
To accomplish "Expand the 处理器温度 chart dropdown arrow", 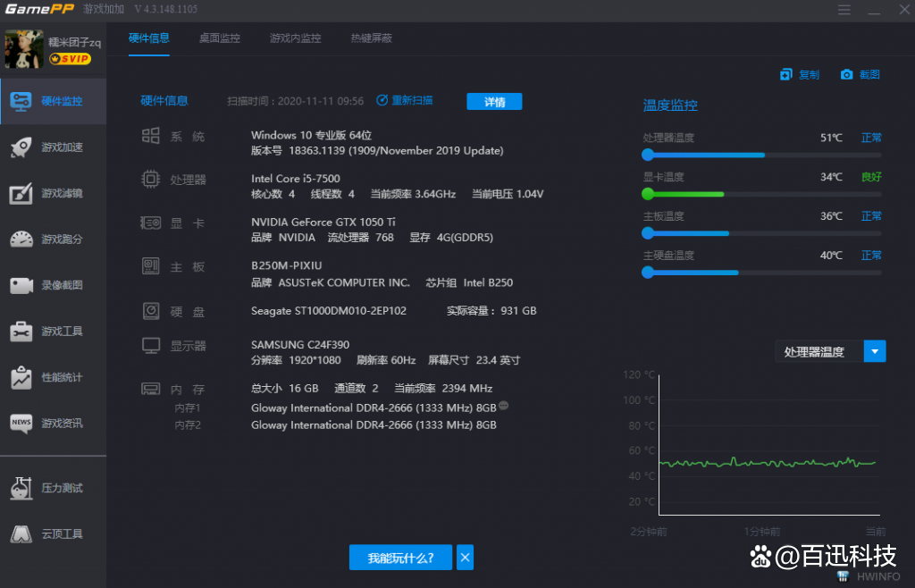I will coord(875,351).
